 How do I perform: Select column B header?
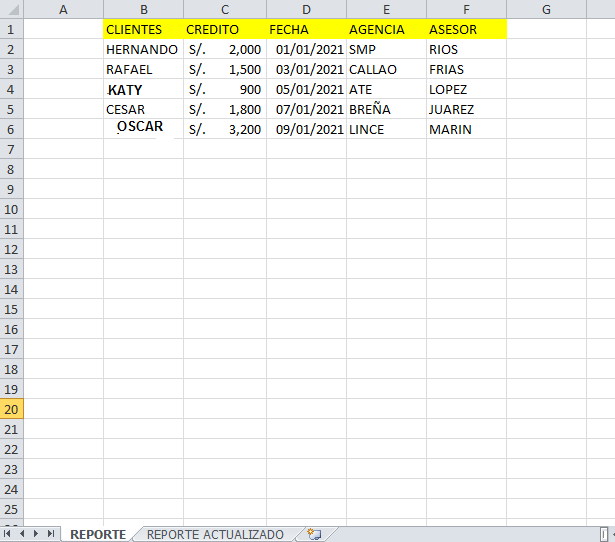[x=144, y=9]
